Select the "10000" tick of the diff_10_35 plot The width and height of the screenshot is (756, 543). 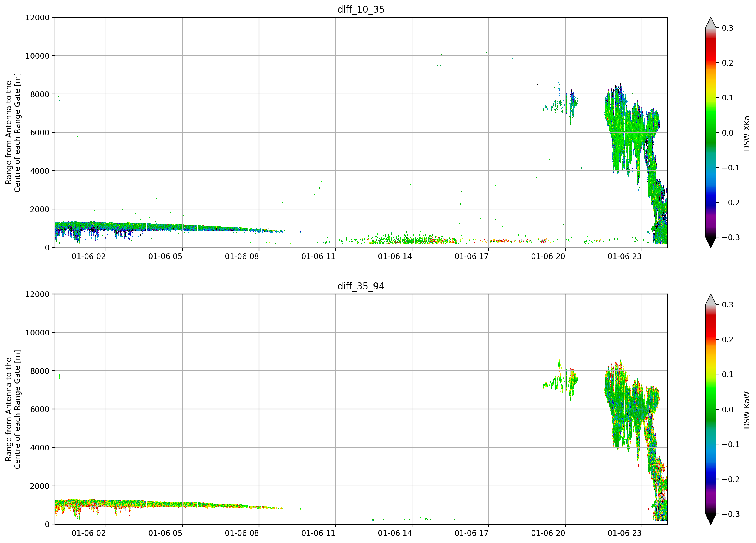pos(37,56)
